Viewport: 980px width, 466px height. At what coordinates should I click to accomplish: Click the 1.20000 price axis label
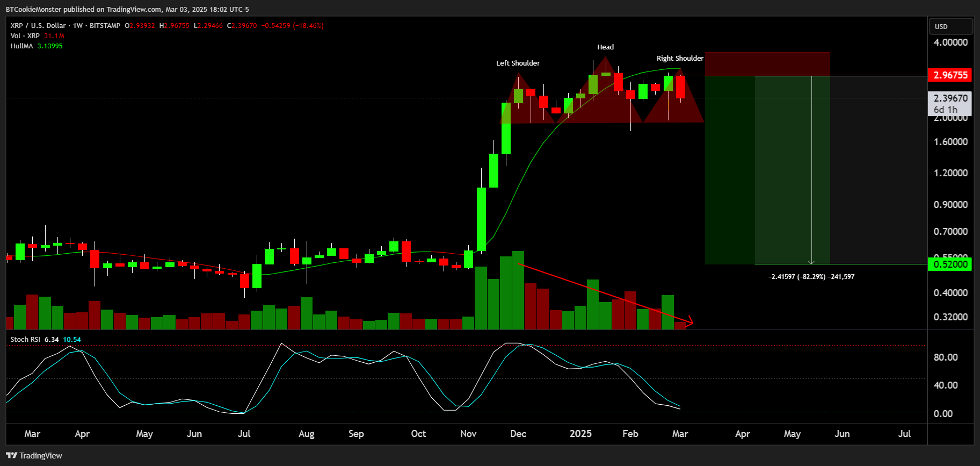[950, 173]
